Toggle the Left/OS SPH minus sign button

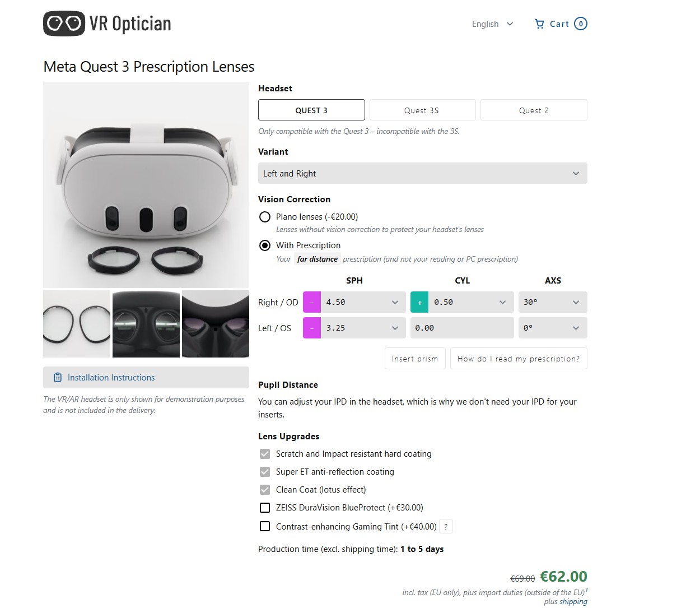pyautogui.click(x=312, y=328)
